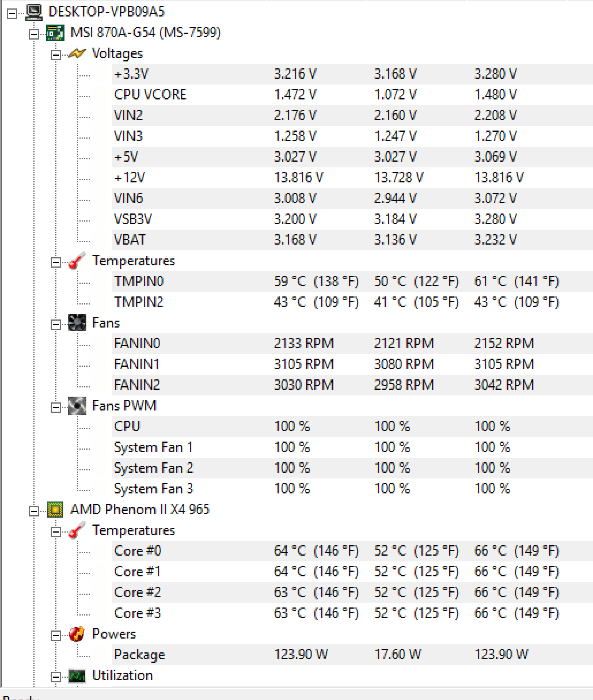Click the Powers flame icon
This screenshot has width=593, height=700.
point(77,634)
